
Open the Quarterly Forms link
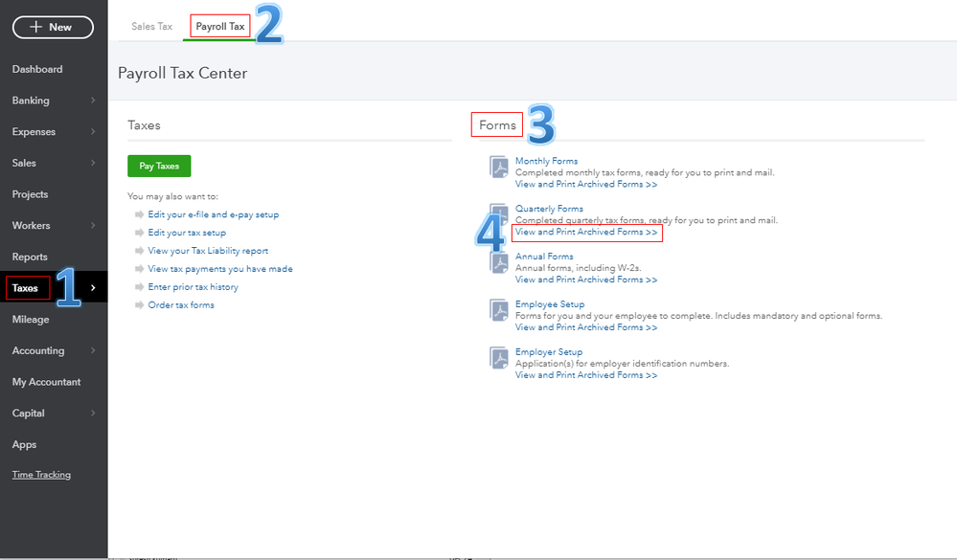pyautogui.click(x=549, y=209)
